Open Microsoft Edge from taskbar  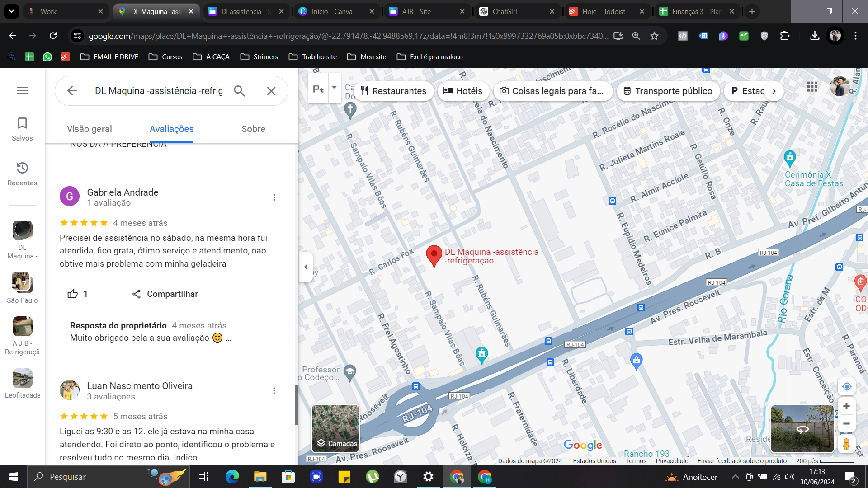232,477
